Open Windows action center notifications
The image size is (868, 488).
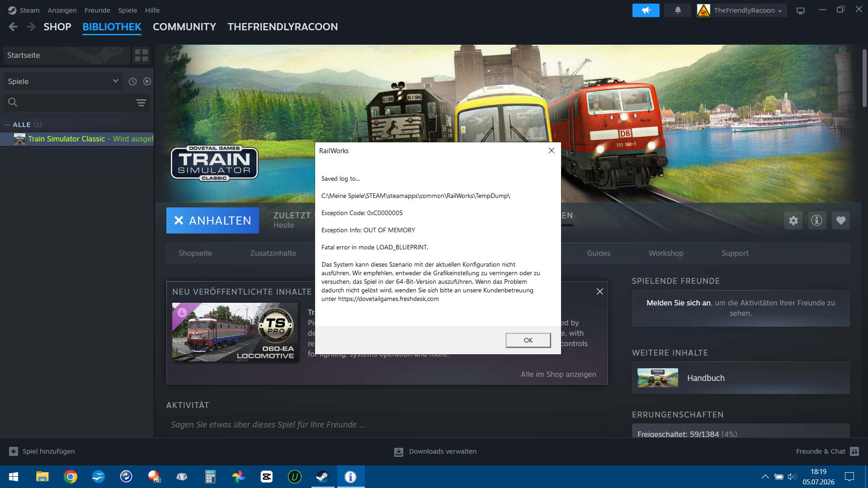(x=849, y=477)
